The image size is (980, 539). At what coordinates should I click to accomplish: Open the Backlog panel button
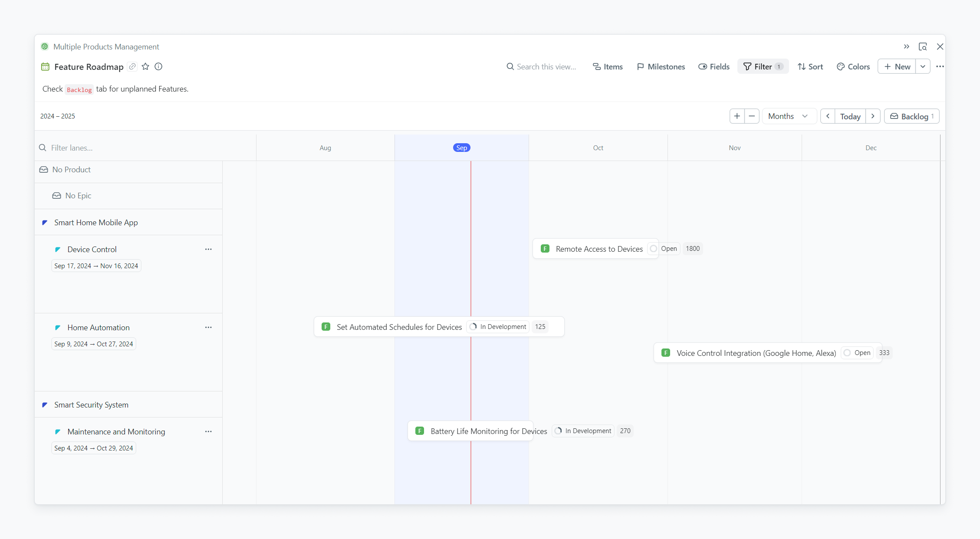(911, 116)
